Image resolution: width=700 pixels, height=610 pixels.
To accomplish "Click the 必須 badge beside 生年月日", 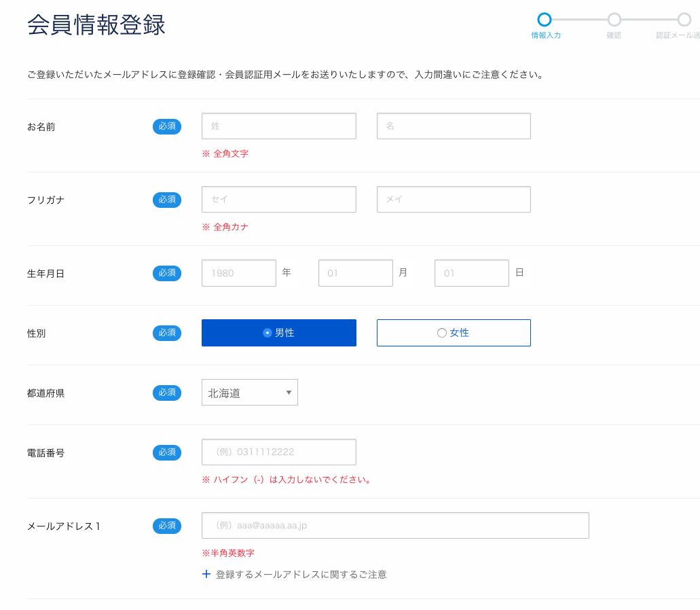I will coord(167,273).
